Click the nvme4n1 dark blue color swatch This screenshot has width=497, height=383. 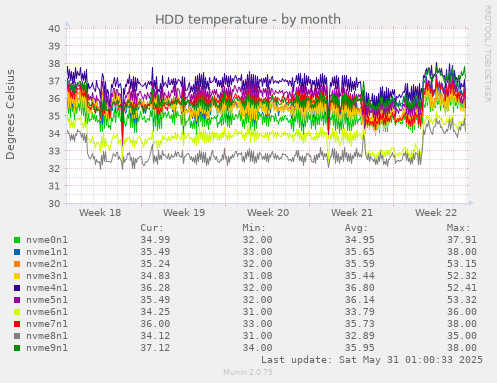click(17, 288)
